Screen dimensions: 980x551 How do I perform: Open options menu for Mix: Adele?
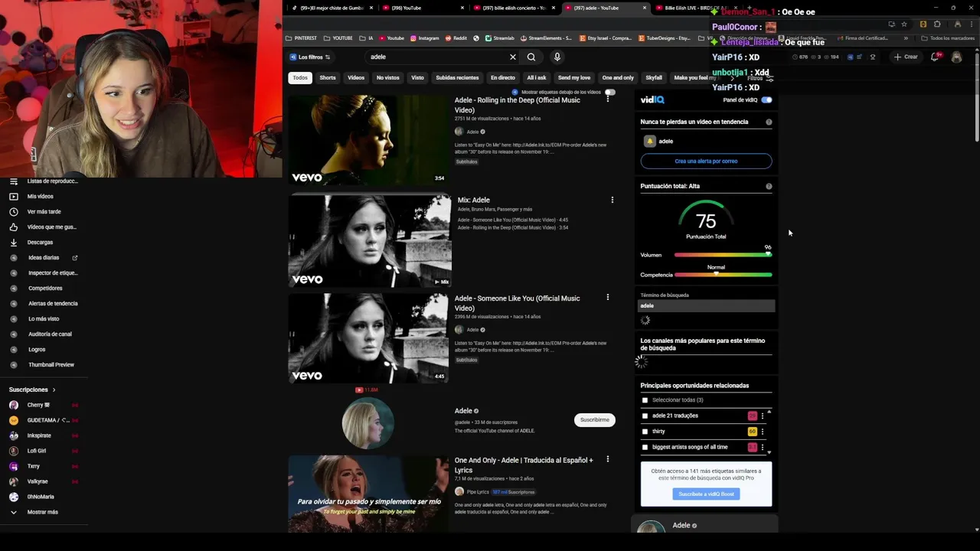612,200
